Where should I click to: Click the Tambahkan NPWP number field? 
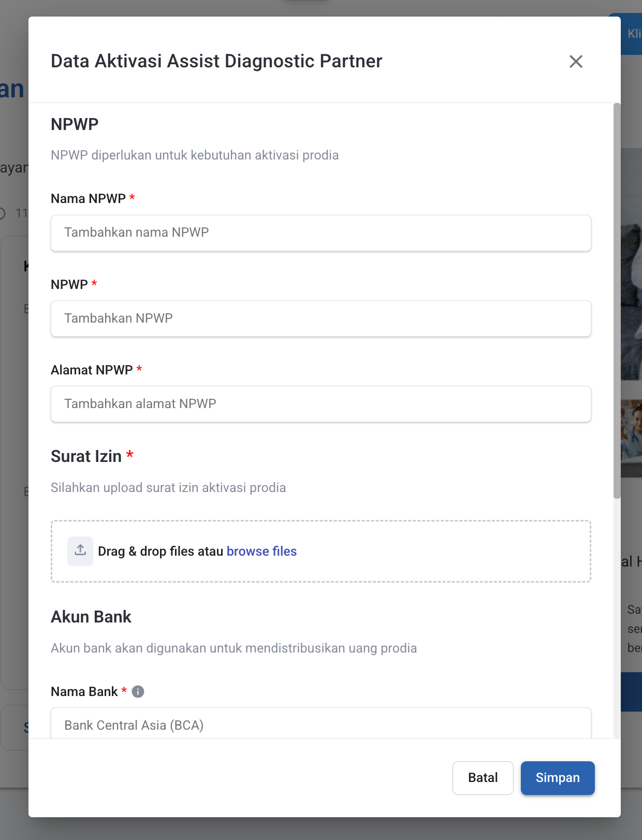tap(320, 318)
